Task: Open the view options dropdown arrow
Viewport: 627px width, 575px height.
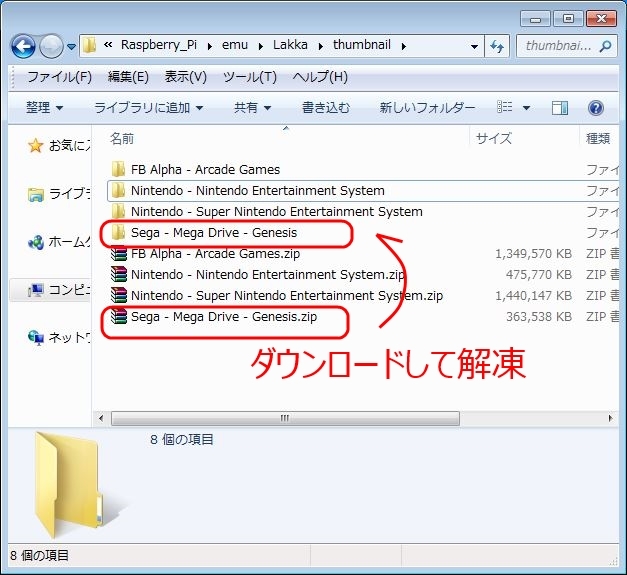Action: (526, 108)
